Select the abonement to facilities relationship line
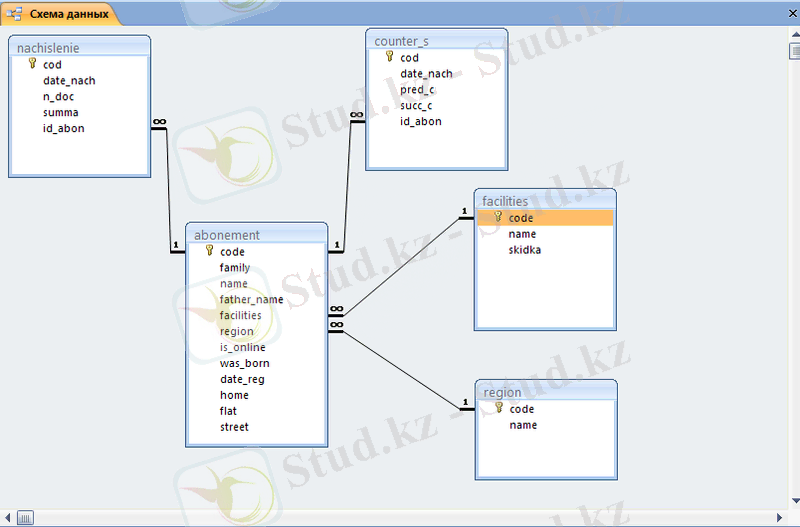The height and width of the screenshot is (527, 800). [402, 267]
